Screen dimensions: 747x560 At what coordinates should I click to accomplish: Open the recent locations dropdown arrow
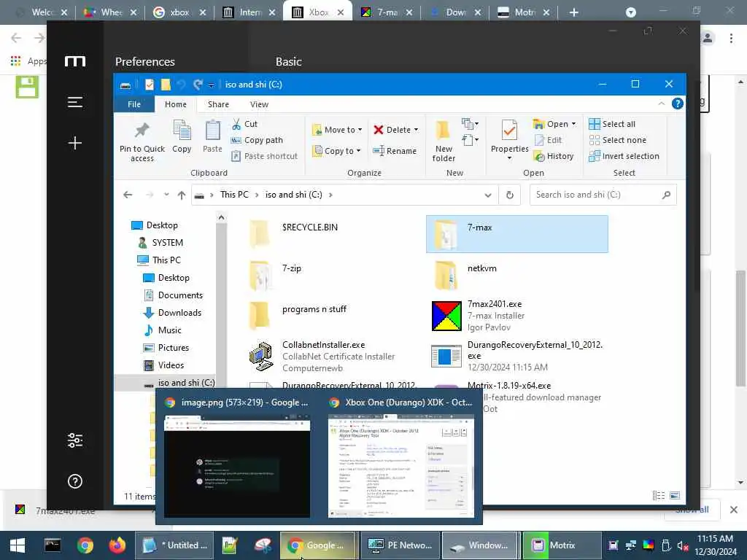point(166,195)
